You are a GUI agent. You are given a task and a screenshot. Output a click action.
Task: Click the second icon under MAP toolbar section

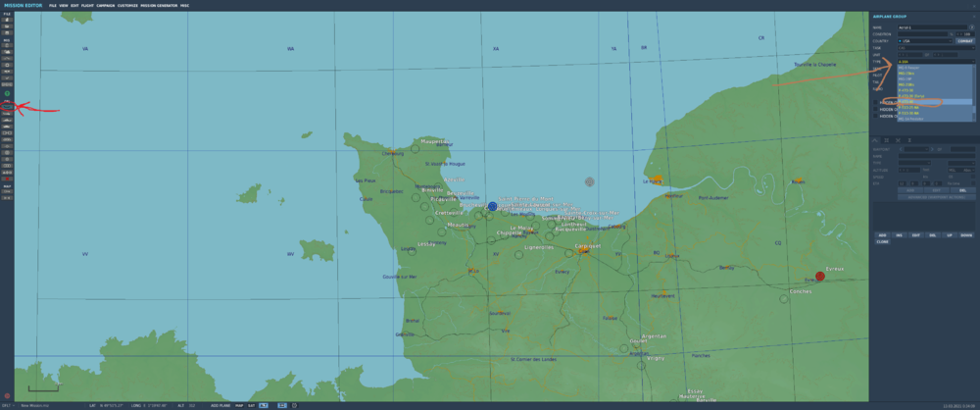click(x=7, y=198)
